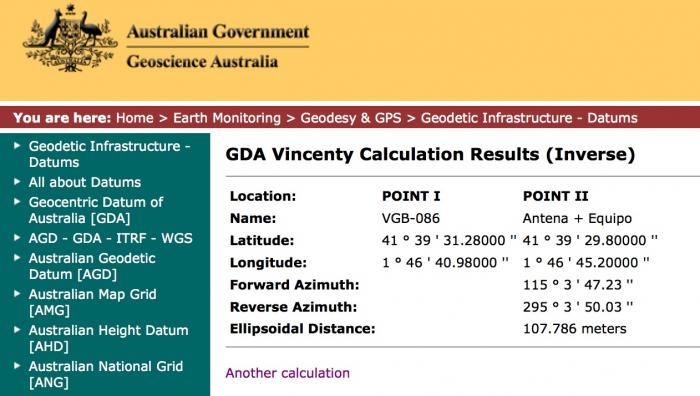
Task: Click the POINT II column header
Action: coord(555,196)
